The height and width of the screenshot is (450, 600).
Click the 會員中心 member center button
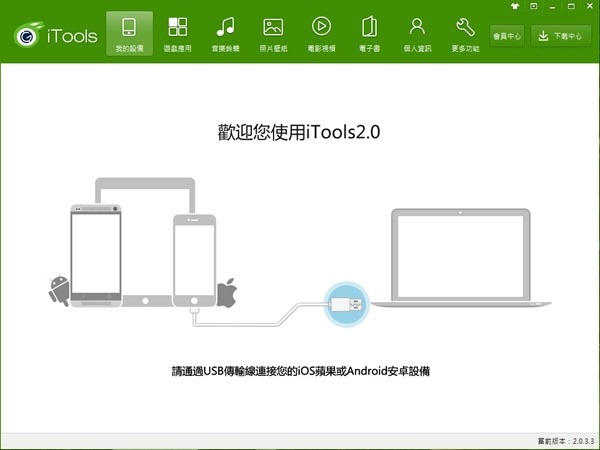point(507,36)
